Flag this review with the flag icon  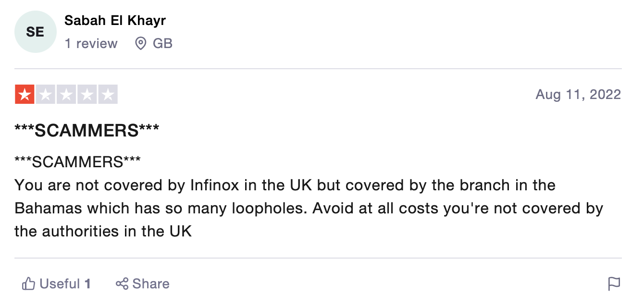614,284
